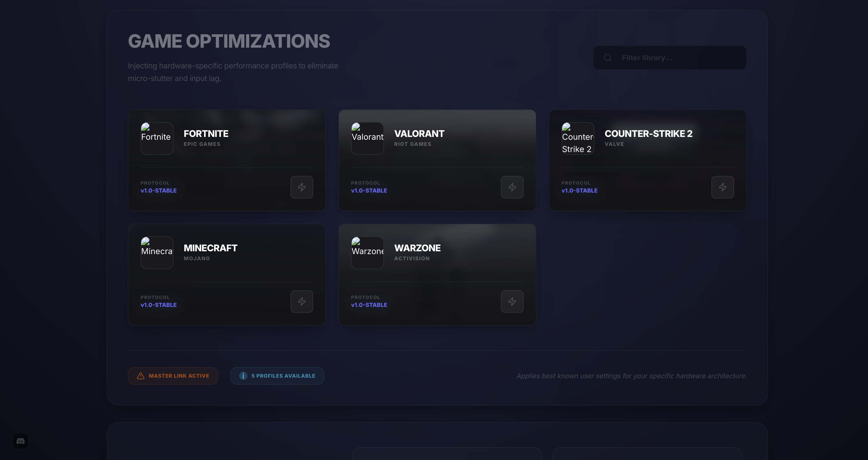Click the Minecraft game thumbnail
Screen dimensions: 868x460
pos(157,253)
